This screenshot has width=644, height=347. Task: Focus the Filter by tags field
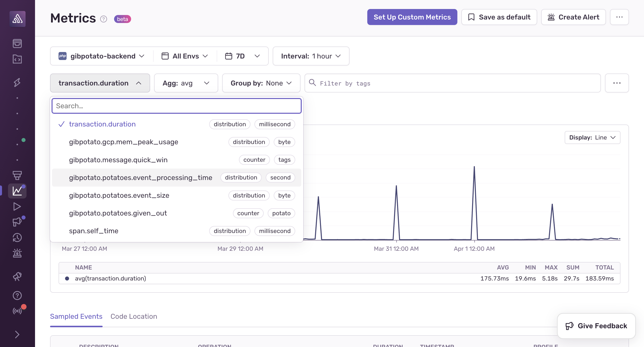coord(453,83)
